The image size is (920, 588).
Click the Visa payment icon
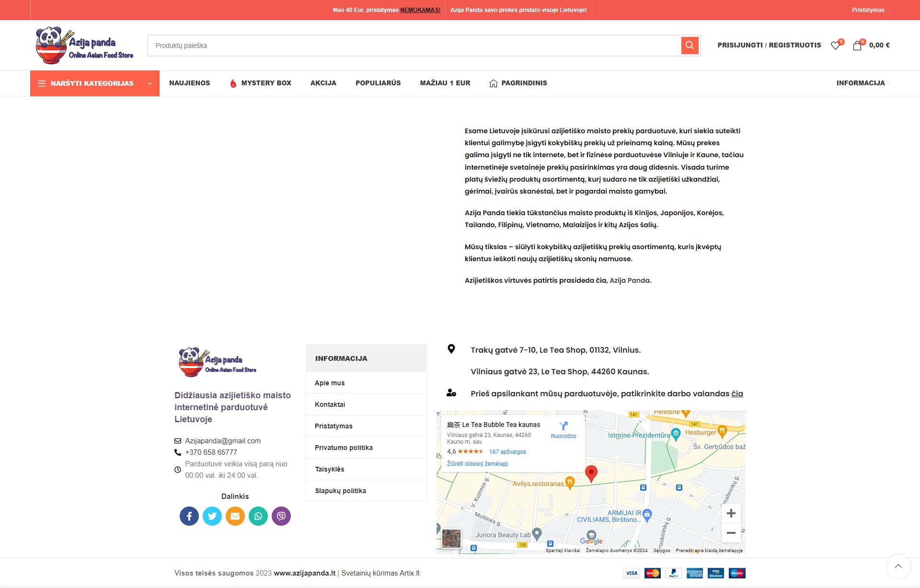pos(632,573)
